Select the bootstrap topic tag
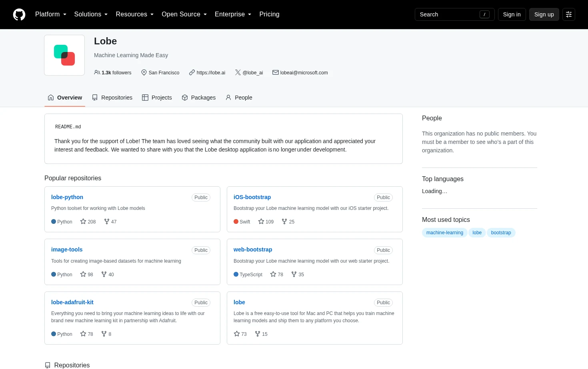Viewport: 588px width, 369px height. tap(501, 233)
